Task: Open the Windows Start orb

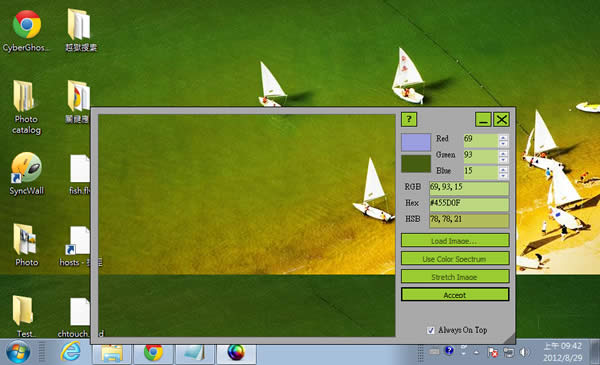Action: pos(18,352)
